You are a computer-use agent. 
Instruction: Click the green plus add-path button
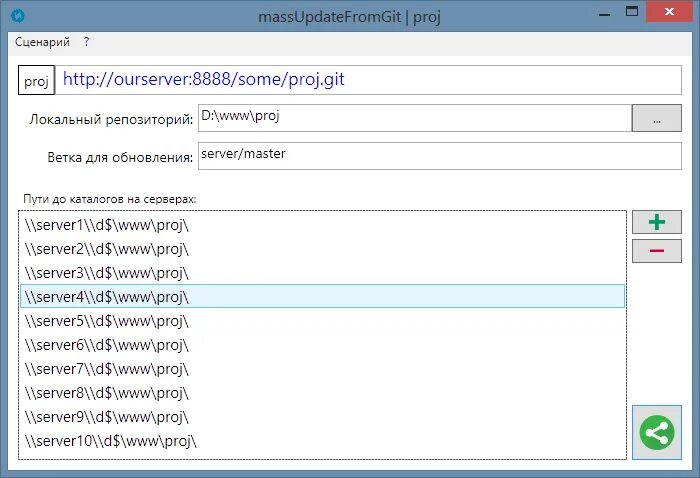coord(657,222)
